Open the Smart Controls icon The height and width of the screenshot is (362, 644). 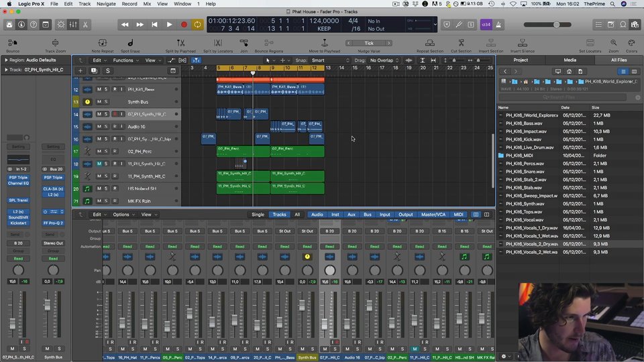click(x=61, y=25)
